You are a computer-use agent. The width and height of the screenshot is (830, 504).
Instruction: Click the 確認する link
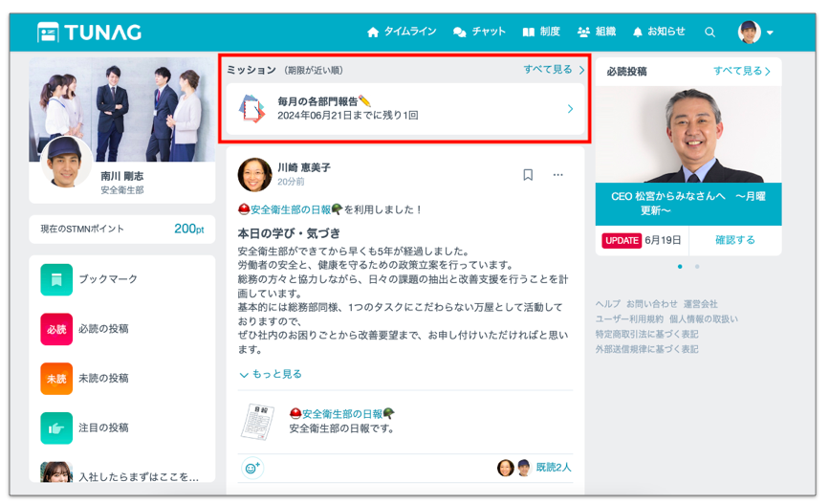734,240
